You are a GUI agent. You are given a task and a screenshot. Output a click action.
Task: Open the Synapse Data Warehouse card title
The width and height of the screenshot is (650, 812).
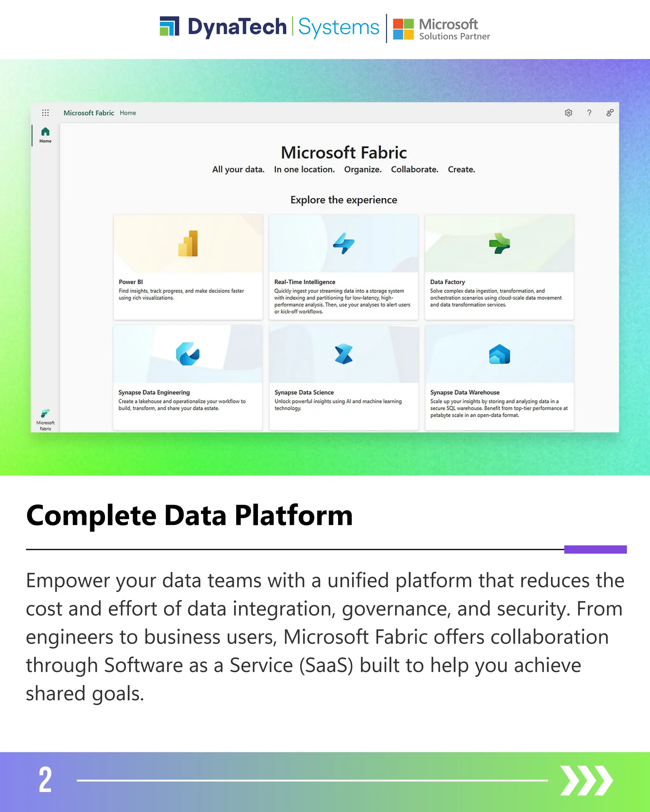click(465, 392)
